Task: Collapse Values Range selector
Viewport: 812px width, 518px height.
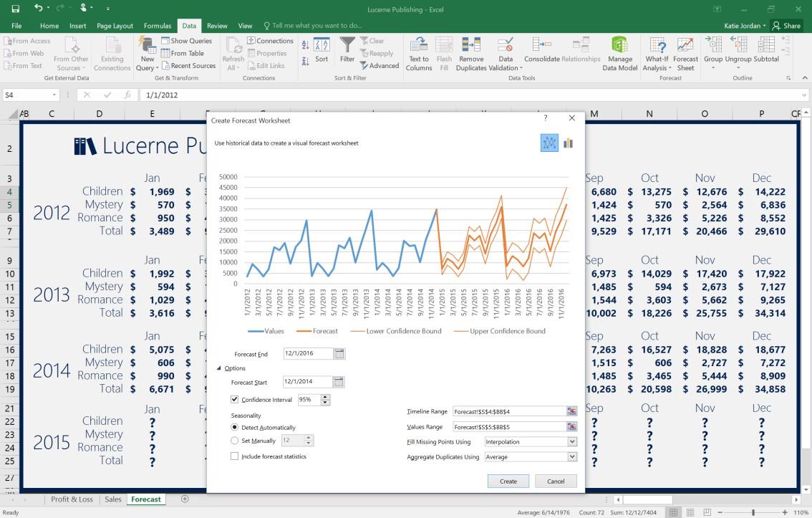Action: click(571, 427)
